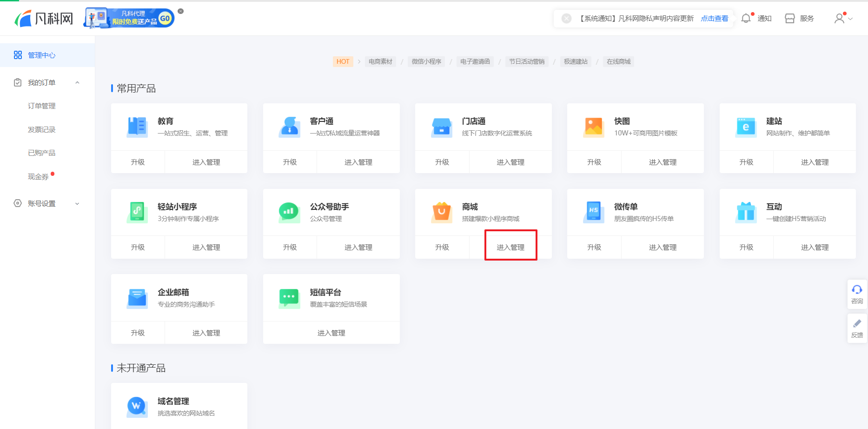Open the 凡科代理 promo banner

point(129,18)
